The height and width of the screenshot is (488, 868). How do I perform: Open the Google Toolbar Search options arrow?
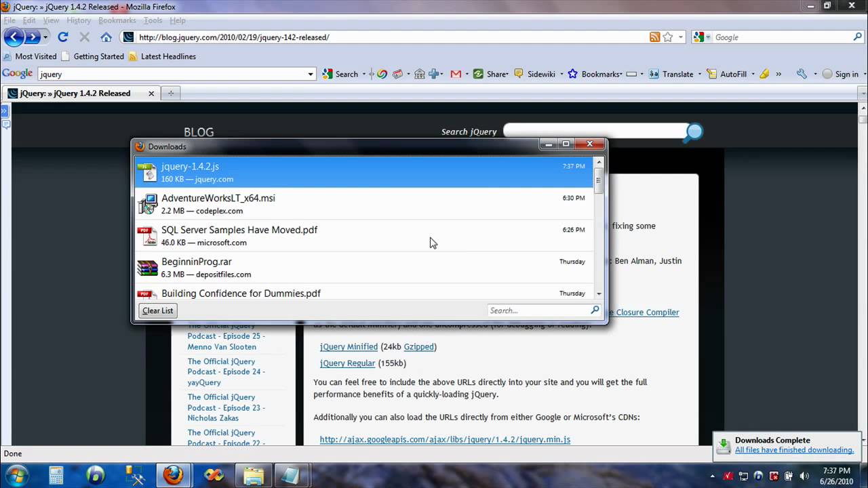click(x=364, y=74)
